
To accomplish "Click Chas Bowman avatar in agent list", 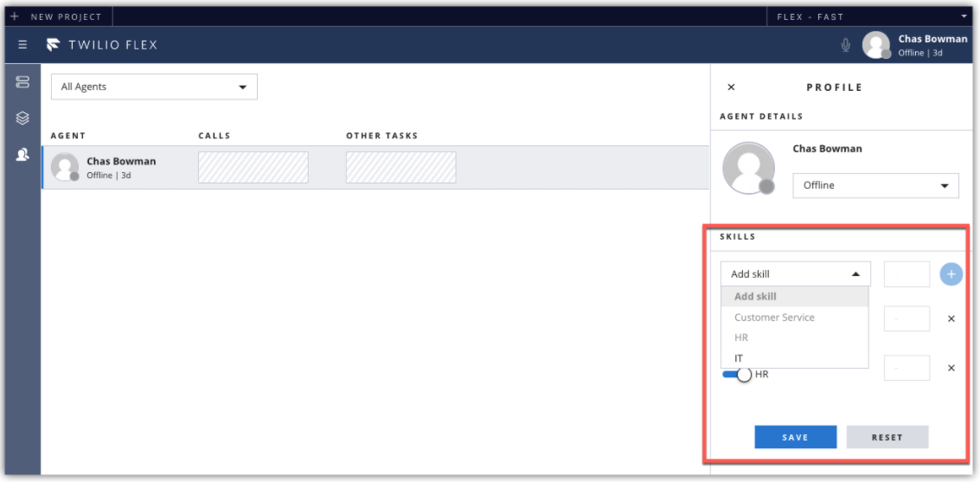I will click(65, 167).
